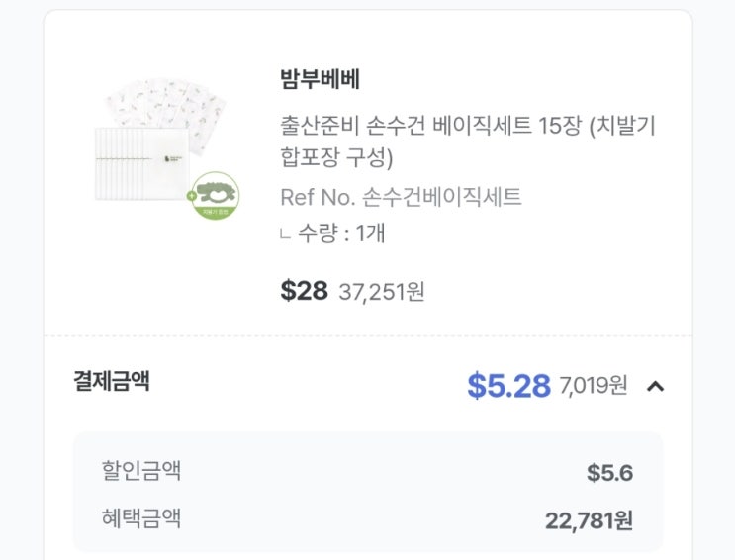Click the green teether bonus badge icon
Image resolution: width=735 pixels, height=560 pixels.
coord(217,194)
